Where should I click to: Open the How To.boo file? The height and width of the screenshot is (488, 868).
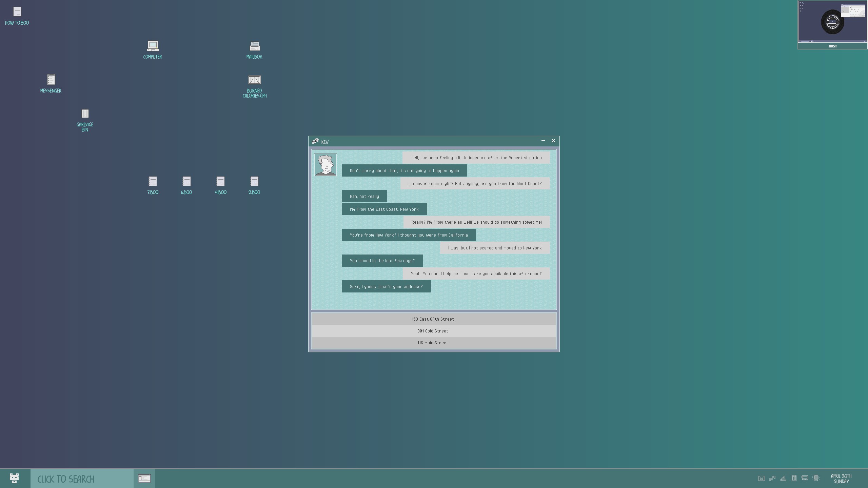pyautogui.click(x=17, y=12)
